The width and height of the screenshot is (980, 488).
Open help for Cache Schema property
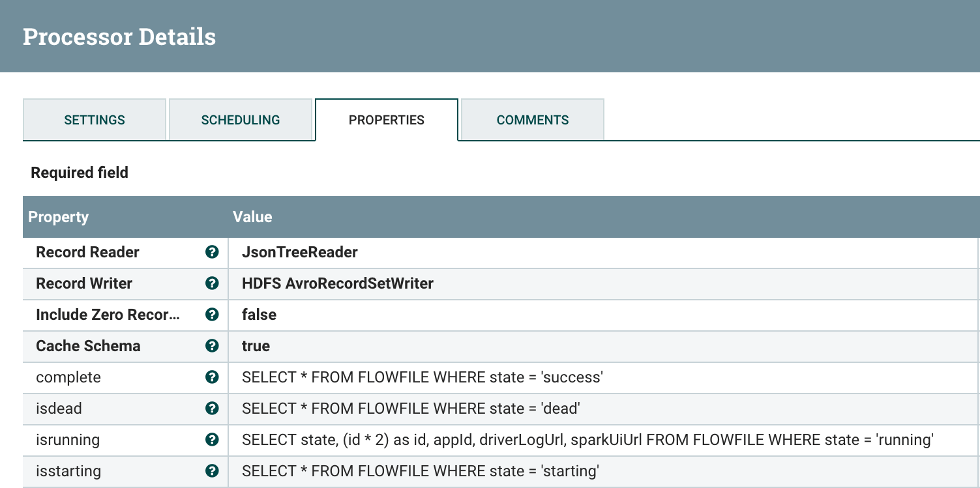211,346
